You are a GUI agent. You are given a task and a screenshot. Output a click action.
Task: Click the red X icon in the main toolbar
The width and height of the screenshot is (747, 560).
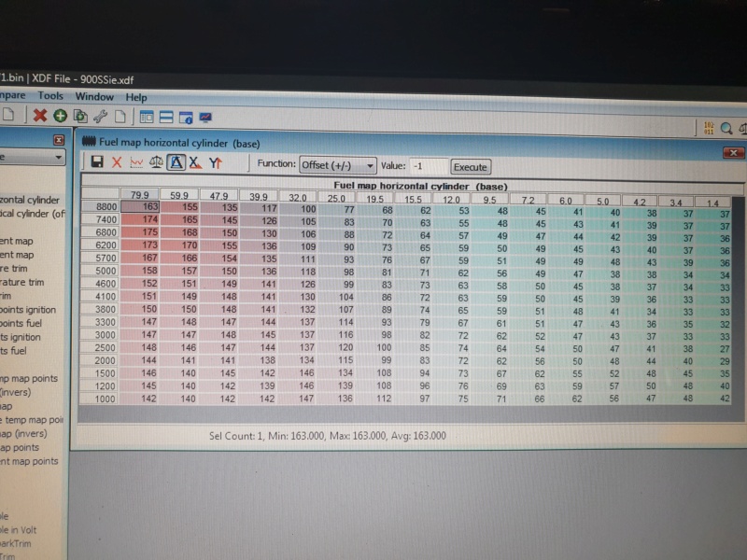pos(40,115)
